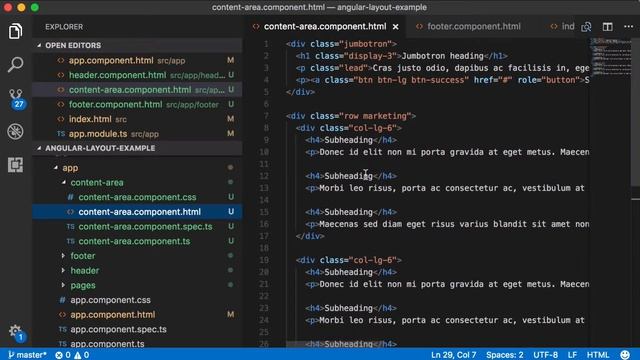This screenshot has height=360, width=640.
Task: Click the Open Changes icon in editor toolbar
Action: tap(587, 27)
